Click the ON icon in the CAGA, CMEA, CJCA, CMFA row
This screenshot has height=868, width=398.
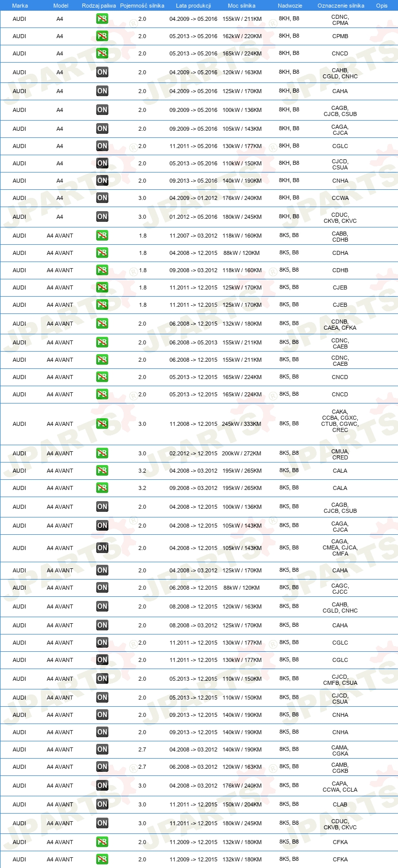click(x=102, y=548)
